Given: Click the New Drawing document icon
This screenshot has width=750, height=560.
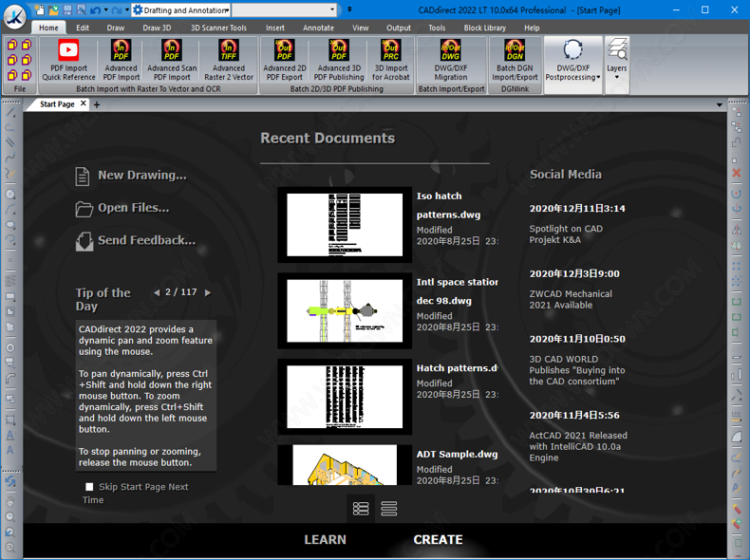Looking at the screenshot, I should tap(83, 176).
